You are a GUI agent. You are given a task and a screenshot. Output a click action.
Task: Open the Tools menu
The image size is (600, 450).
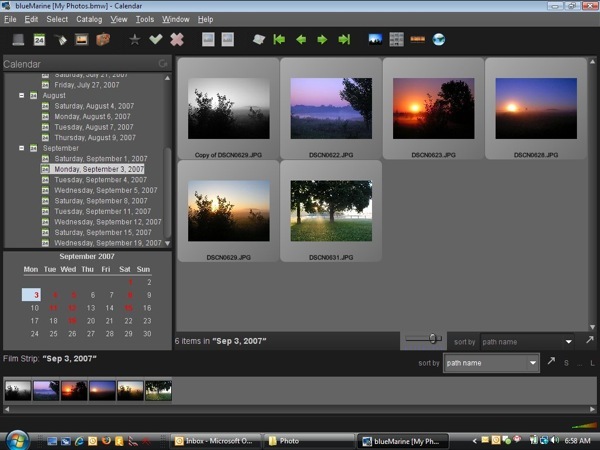145,19
